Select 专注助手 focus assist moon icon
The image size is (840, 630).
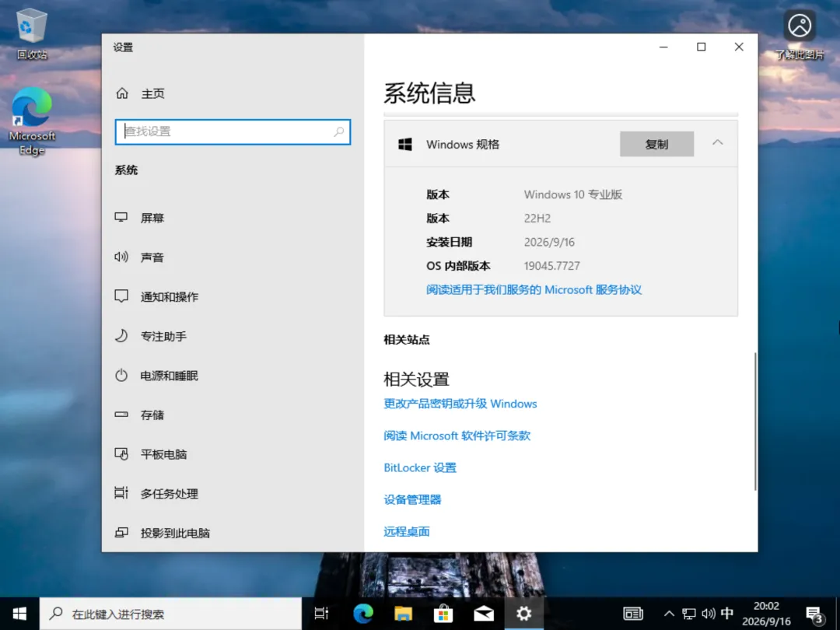pos(121,336)
